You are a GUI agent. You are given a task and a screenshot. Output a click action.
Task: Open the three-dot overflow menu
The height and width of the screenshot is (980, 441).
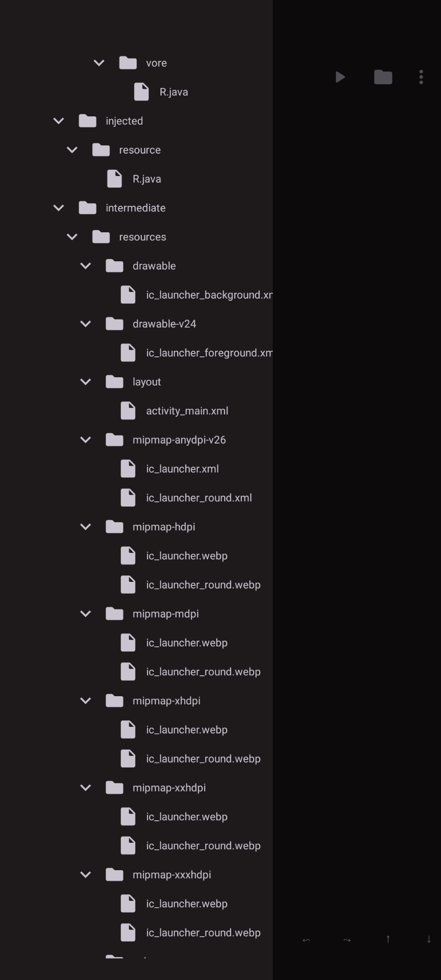click(421, 77)
